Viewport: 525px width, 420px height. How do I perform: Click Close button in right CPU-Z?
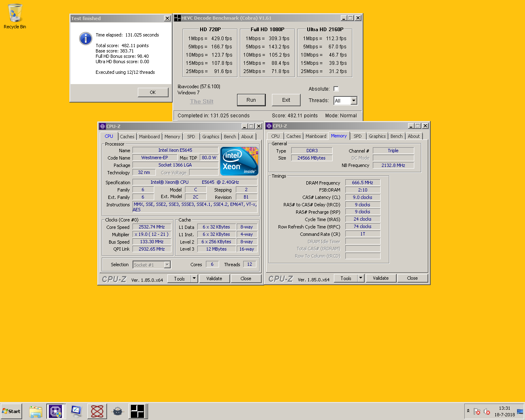click(412, 278)
